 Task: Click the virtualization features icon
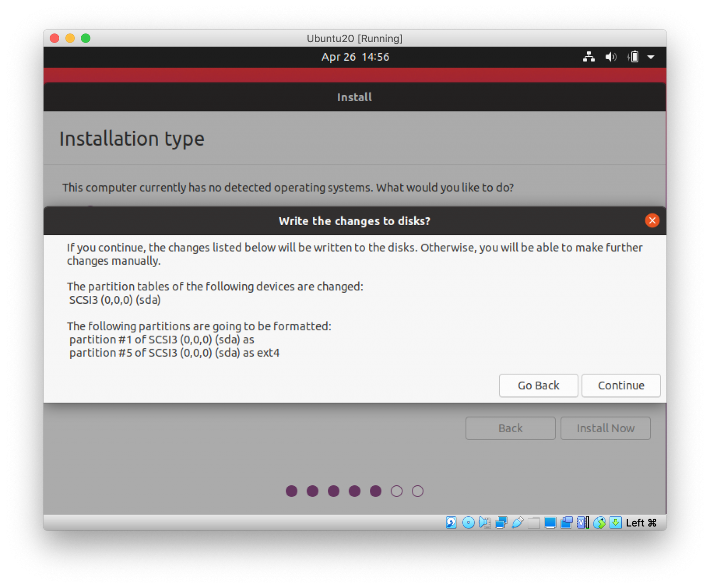tap(582, 522)
